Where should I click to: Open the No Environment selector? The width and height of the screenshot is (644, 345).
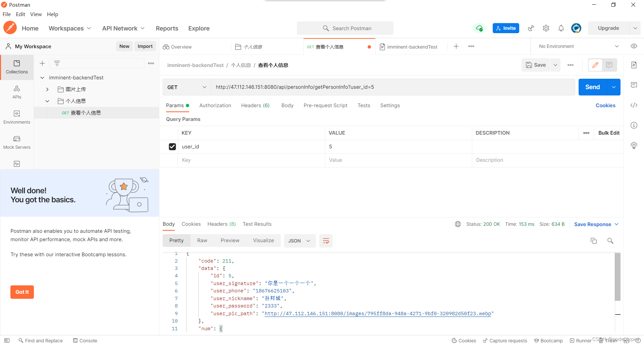pos(579,46)
